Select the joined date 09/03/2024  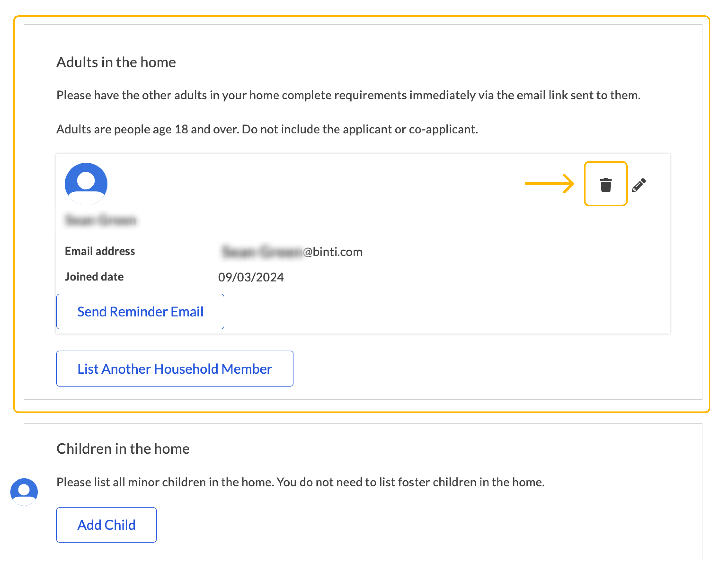point(251,277)
